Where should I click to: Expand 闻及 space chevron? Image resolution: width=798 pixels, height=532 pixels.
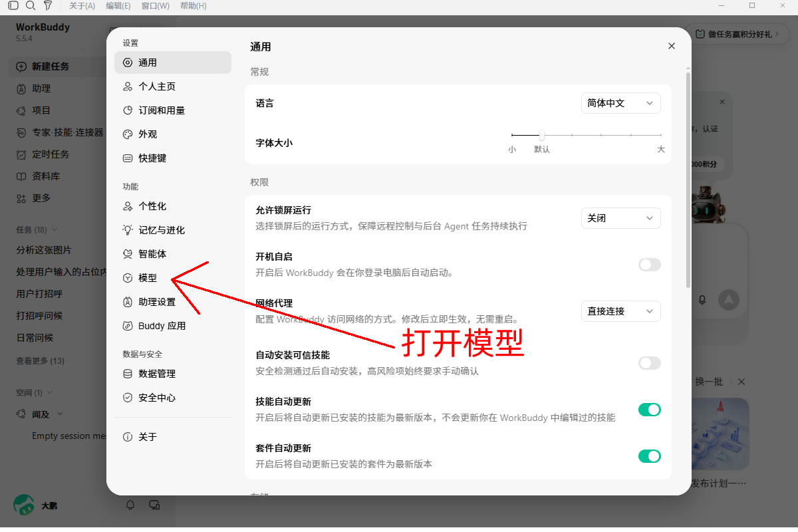coord(60,414)
